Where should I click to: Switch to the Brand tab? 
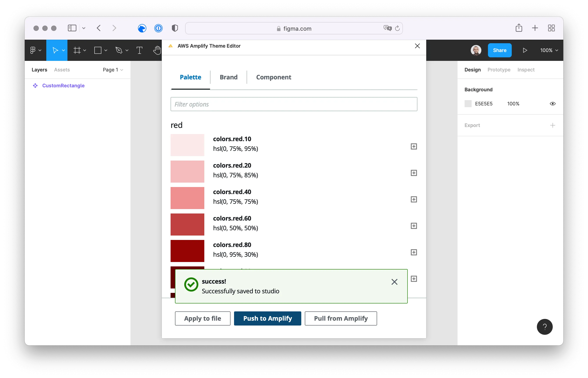228,77
